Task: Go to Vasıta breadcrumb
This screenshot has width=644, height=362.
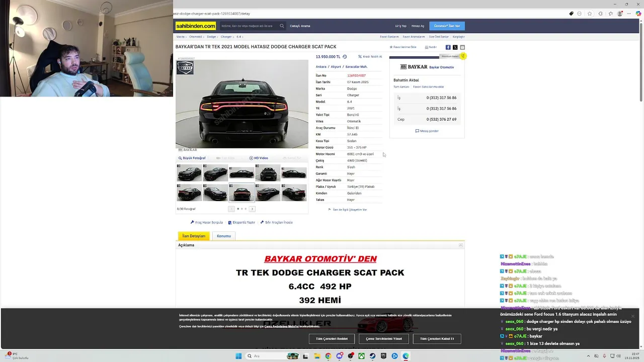Action: (x=180, y=37)
